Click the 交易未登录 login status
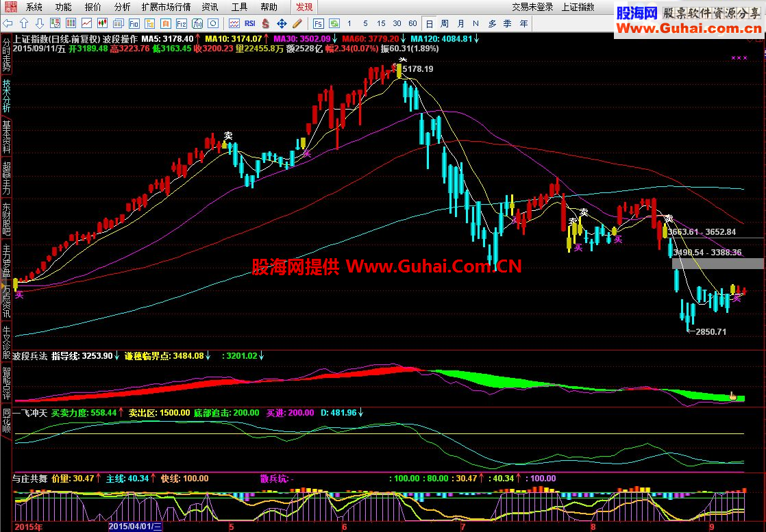The image size is (766, 532). click(532, 7)
